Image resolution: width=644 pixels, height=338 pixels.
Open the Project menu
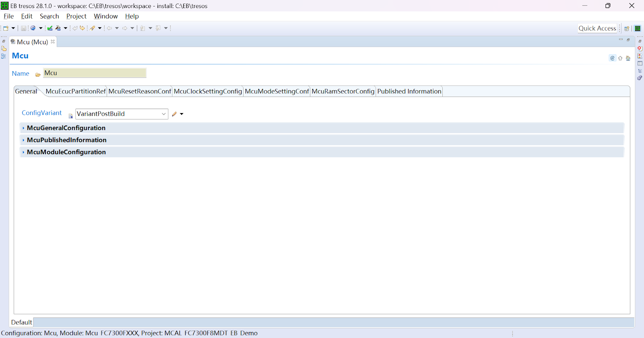(76, 16)
